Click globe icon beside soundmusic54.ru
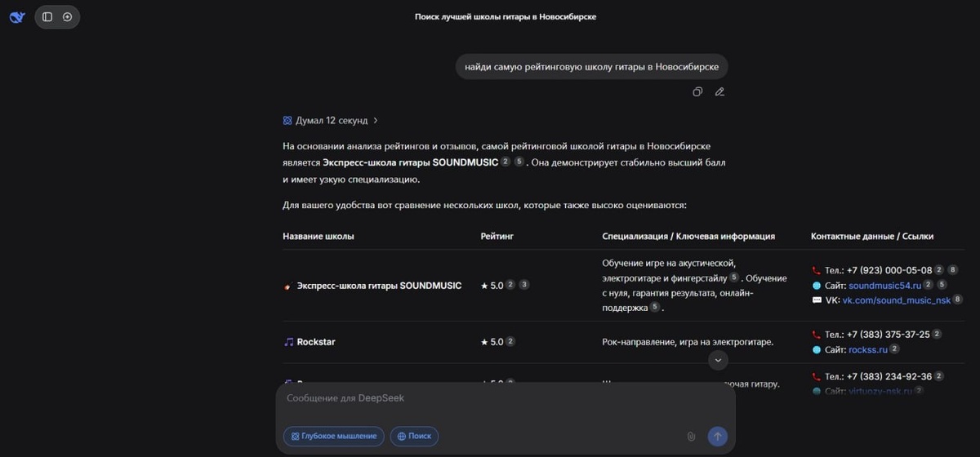 pos(817,286)
